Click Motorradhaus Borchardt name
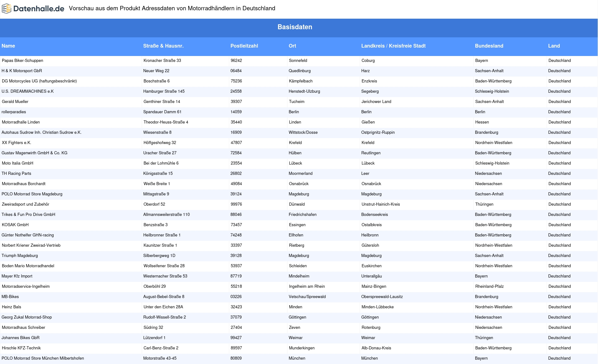 pos(24,184)
